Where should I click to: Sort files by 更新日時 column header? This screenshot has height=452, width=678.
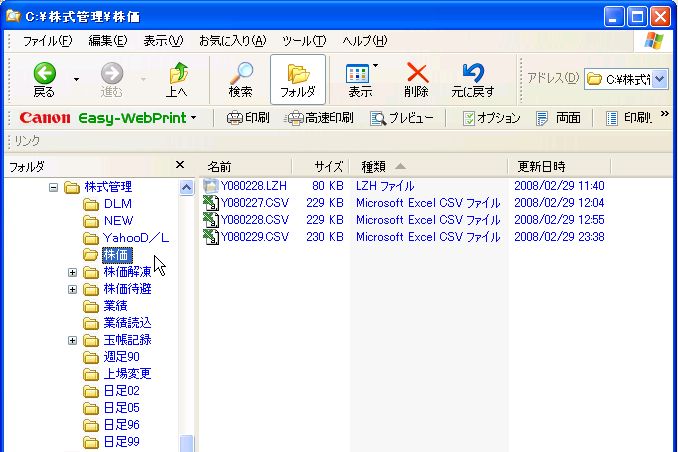pos(541,165)
